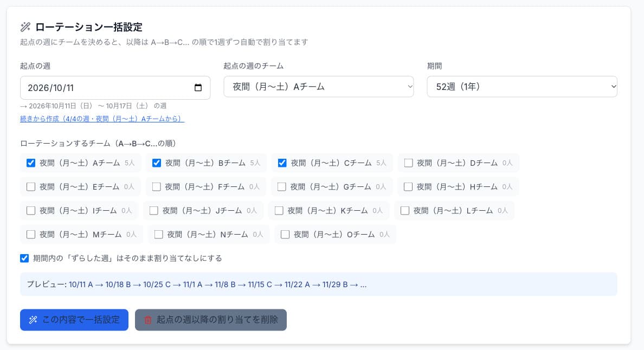Check 夜間（月〜土）Hチーム checkbox
The width and height of the screenshot is (644, 350).
(408, 187)
